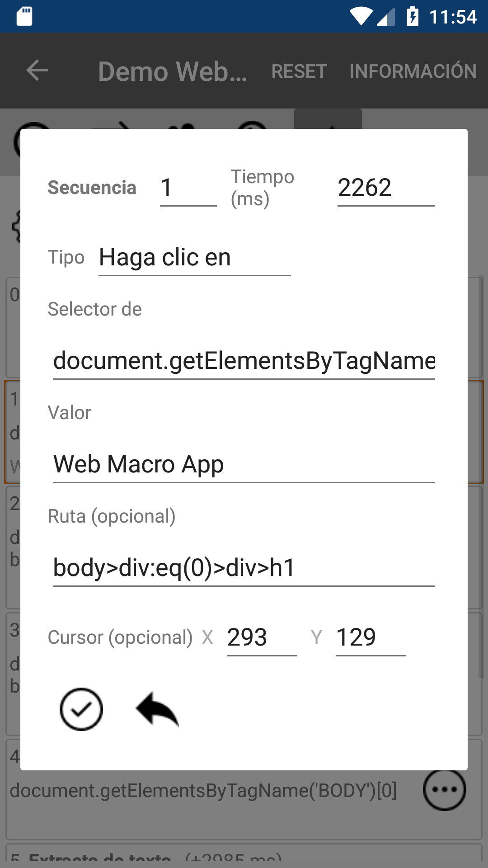488x868 pixels.
Task: Edit the cursor Y value 129
Action: click(x=371, y=638)
